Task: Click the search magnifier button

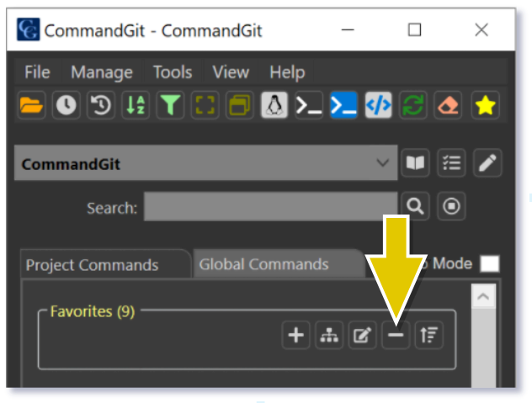Action: (414, 206)
